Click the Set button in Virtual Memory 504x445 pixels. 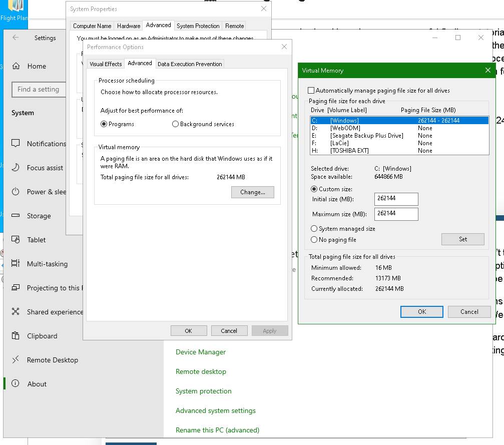click(462, 239)
